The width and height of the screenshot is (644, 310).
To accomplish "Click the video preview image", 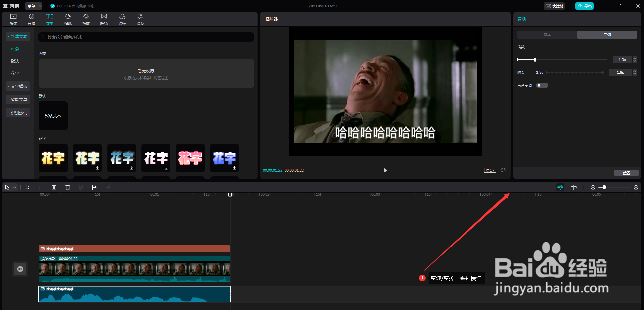I will (385, 91).
